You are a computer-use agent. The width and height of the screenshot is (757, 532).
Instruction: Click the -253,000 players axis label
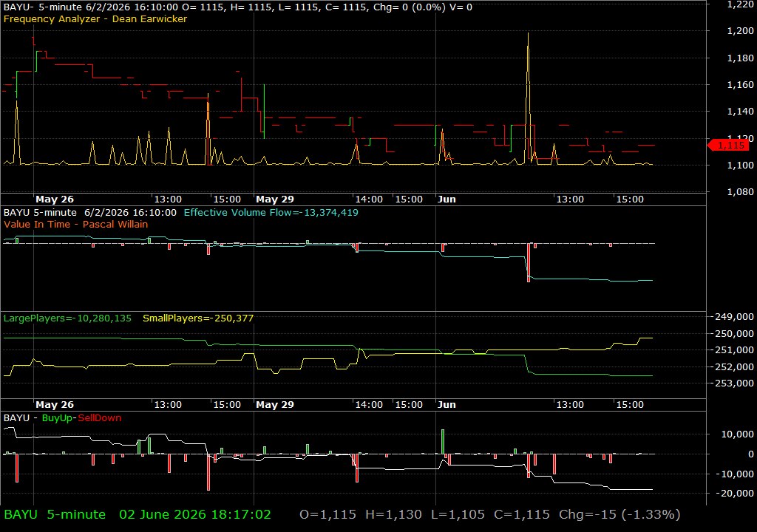point(734,383)
